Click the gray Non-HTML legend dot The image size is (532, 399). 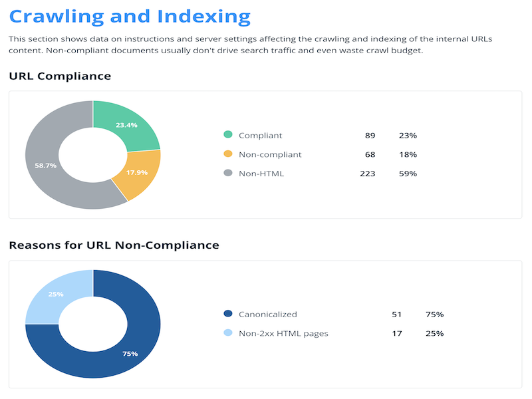(228, 174)
